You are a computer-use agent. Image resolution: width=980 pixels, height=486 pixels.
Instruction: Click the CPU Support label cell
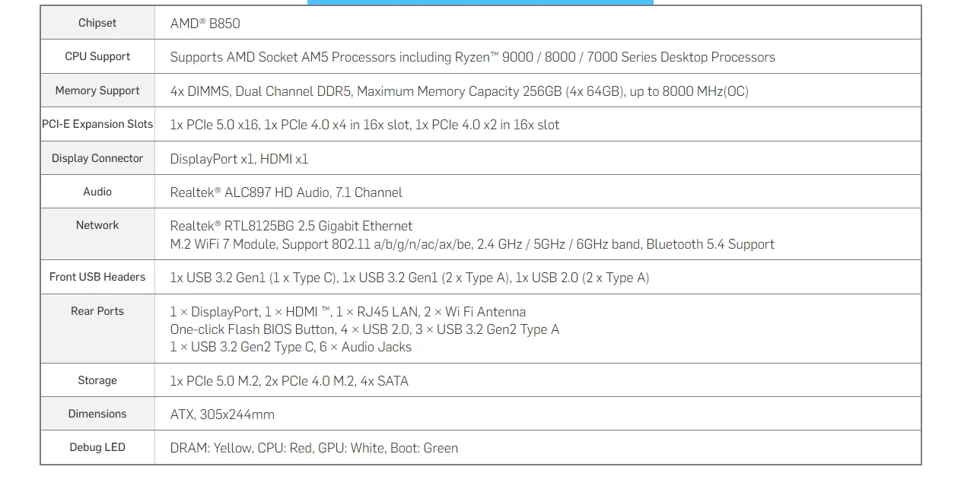point(97,56)
